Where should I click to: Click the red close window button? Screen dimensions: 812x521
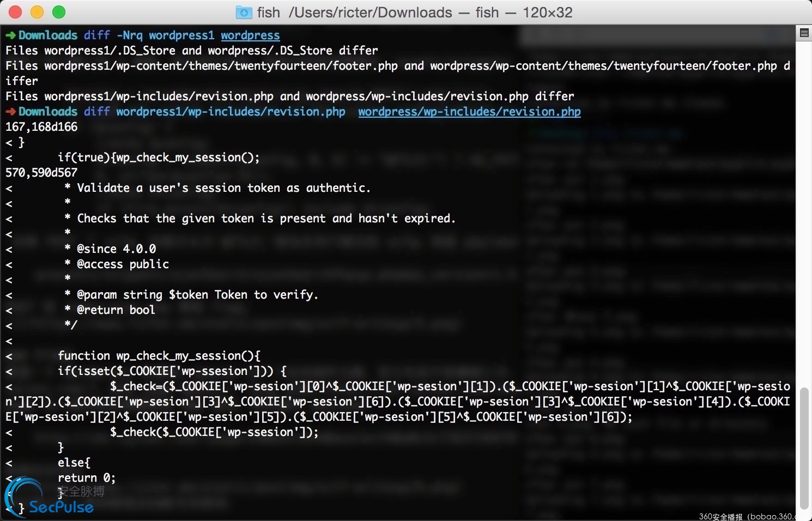(x=15, y=12)
